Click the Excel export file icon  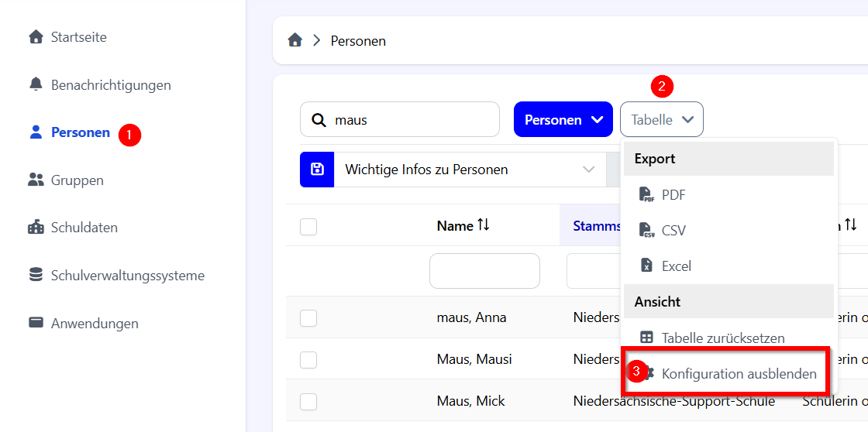(x=646, y=266)
